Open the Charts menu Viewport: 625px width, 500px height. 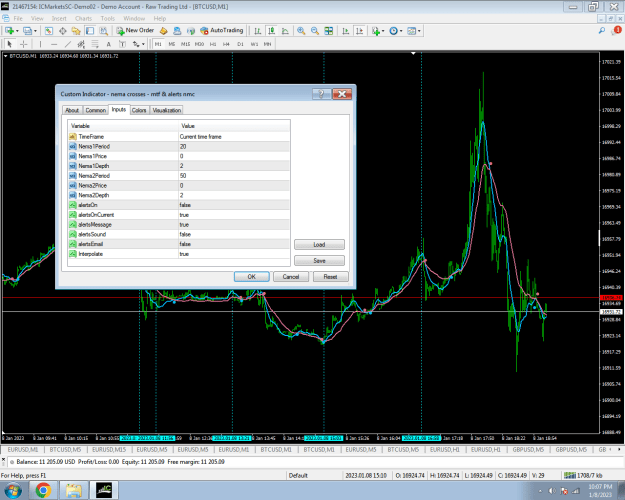tap(83, 18)
